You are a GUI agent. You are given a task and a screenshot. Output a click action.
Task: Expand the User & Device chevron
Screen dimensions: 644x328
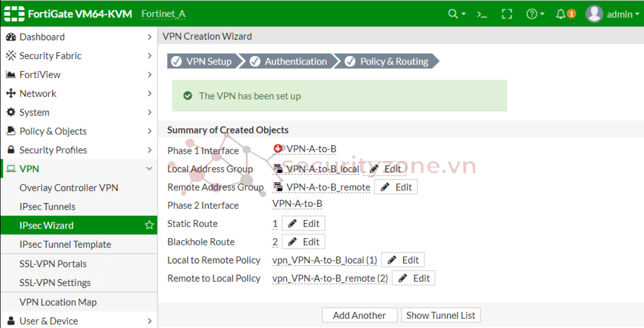(x=149, y=320)
